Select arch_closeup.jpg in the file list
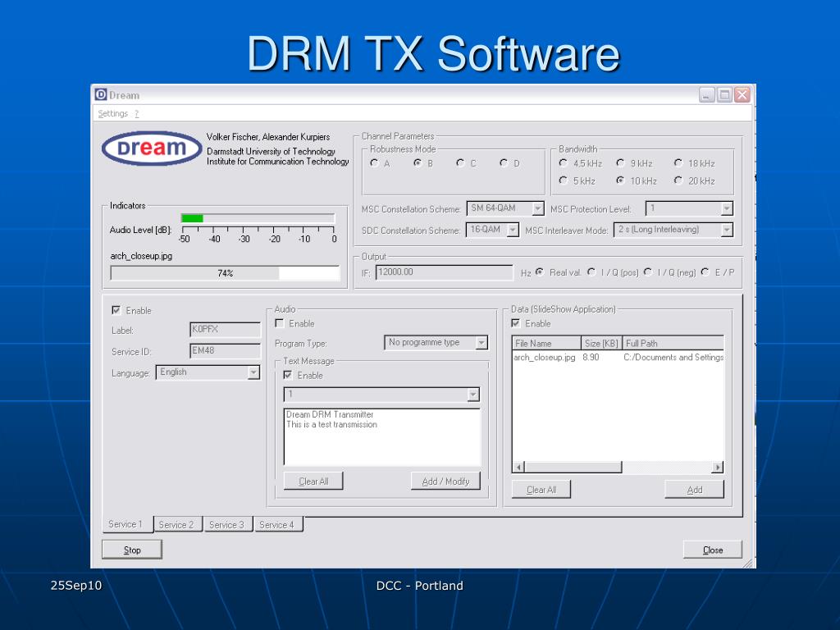This screenshot has width=840, height=630. pyautogui.click(x=545, y=358)
